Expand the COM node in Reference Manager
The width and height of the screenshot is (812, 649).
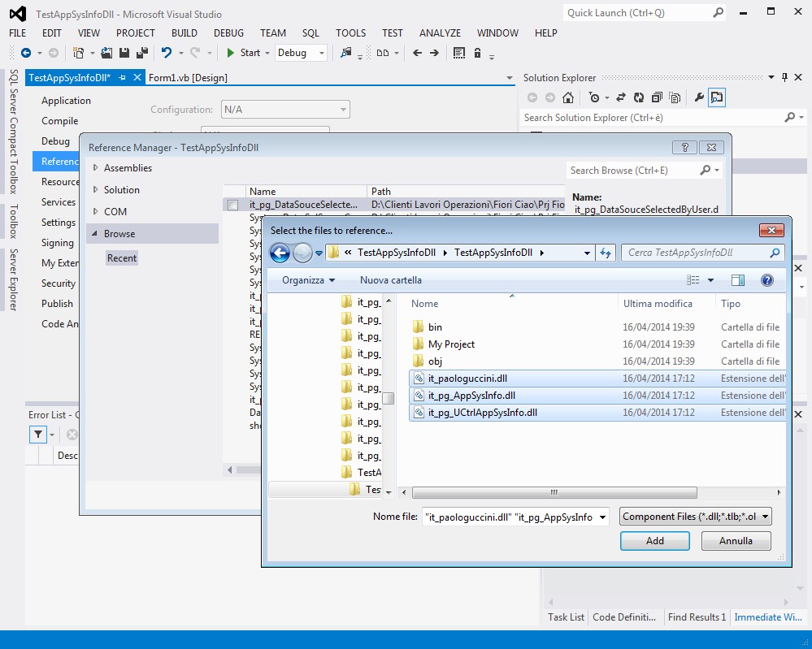(95, 212)
